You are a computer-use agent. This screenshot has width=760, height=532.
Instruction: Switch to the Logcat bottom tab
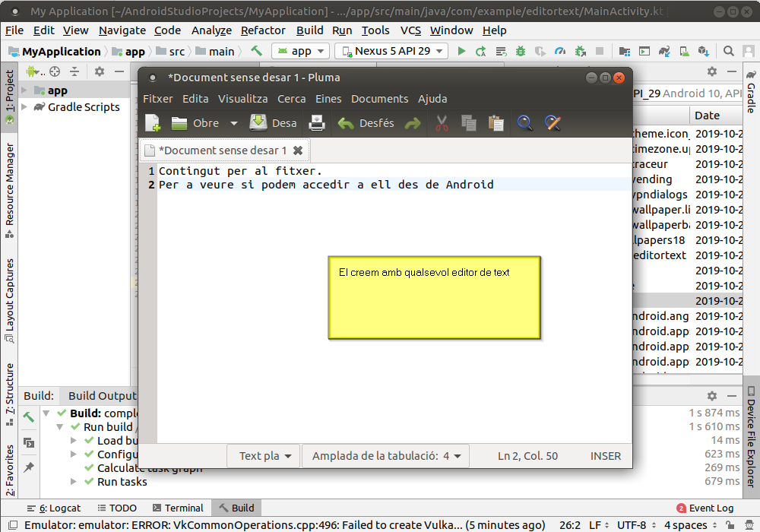(54, 508)
